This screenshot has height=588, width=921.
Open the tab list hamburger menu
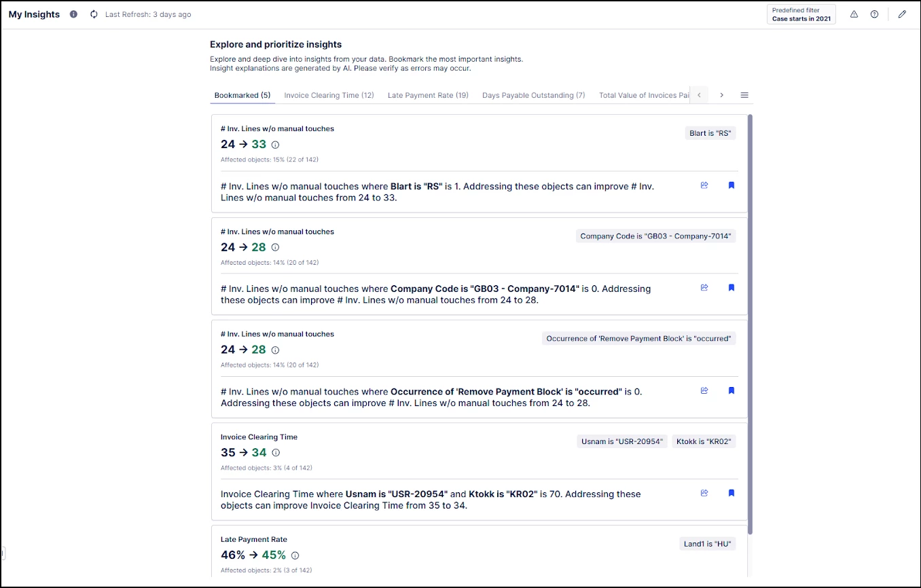[744, 95]
